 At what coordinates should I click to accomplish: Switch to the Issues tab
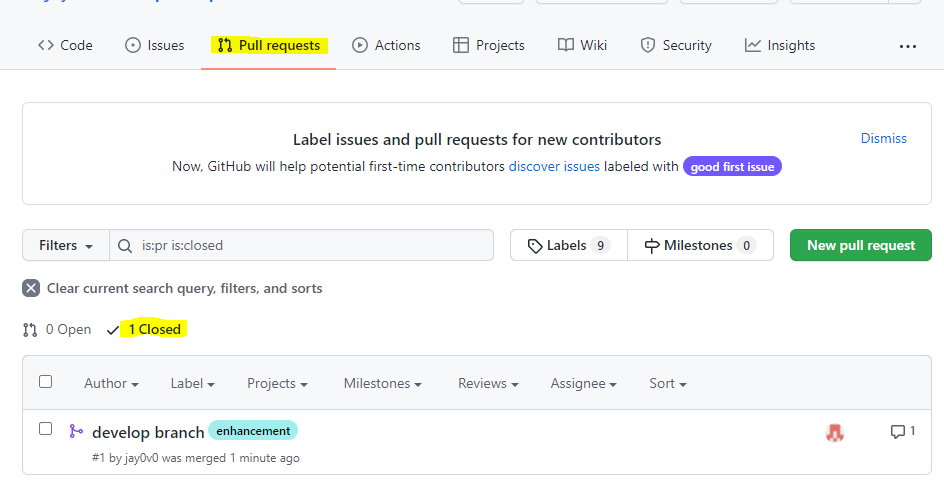tap(154, 45)
